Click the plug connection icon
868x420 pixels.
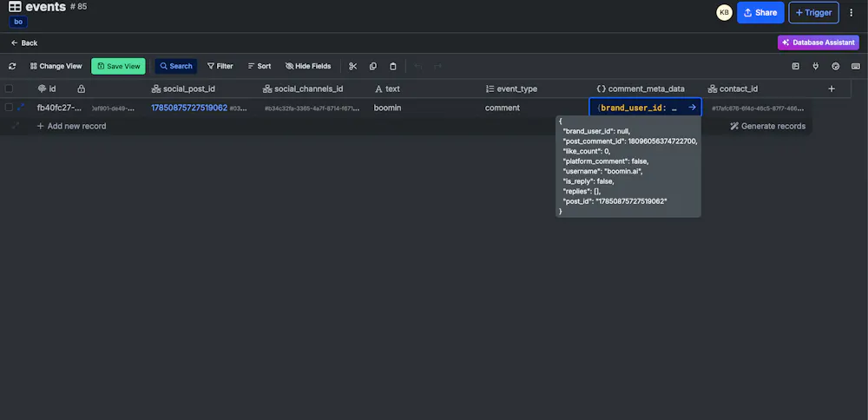(x=815, y=67)
